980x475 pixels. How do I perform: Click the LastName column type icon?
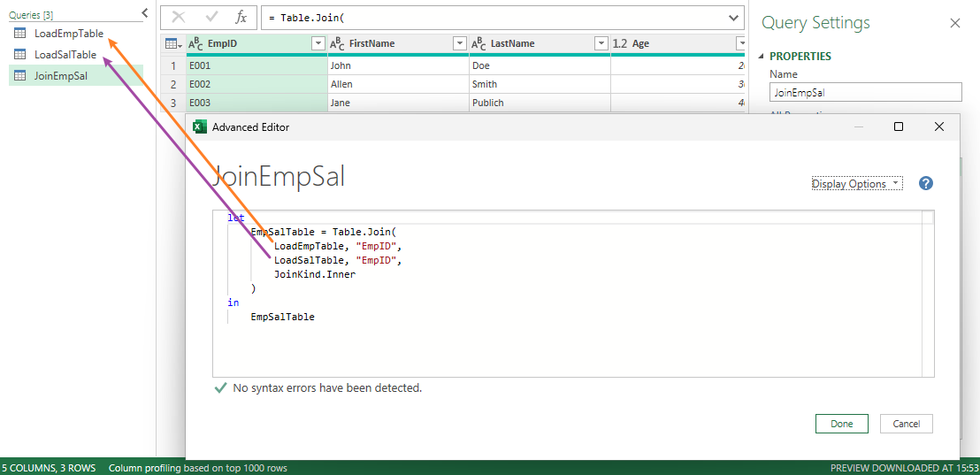(479, 44)
